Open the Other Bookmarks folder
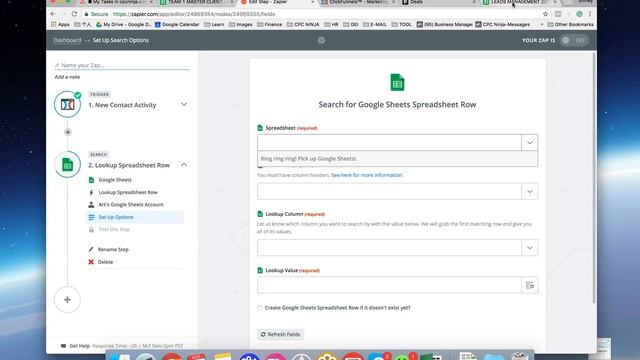The height and width of the screenshot is (360, 640). (570, 24)
